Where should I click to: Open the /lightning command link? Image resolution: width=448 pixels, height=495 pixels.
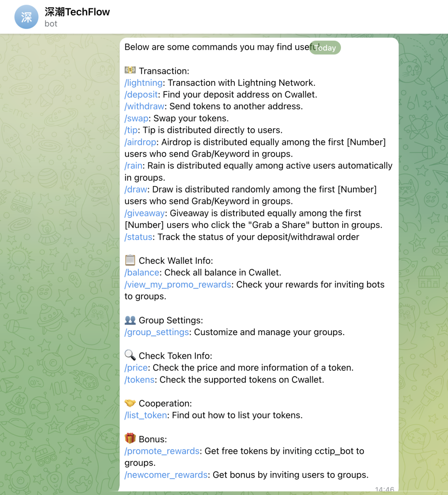143,83
